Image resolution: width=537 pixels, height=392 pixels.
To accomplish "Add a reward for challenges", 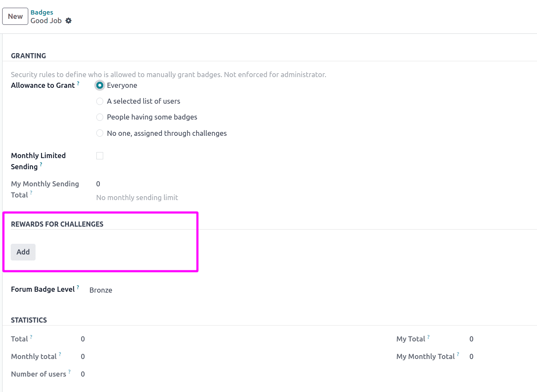I will 23,252.
